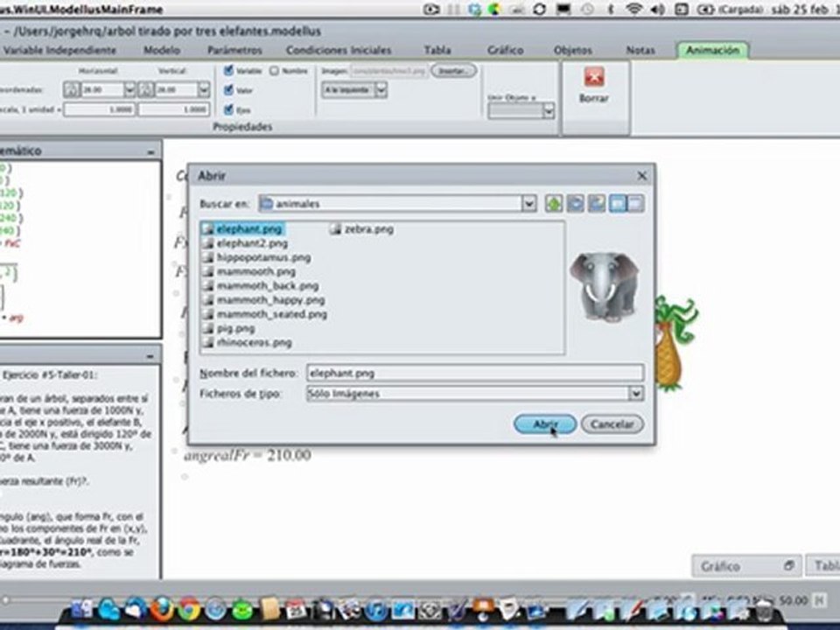The width and height of the screenshot is (840, 630).
Task: Select mammoth_seated.png in the file list
Action: click(265, 314)
